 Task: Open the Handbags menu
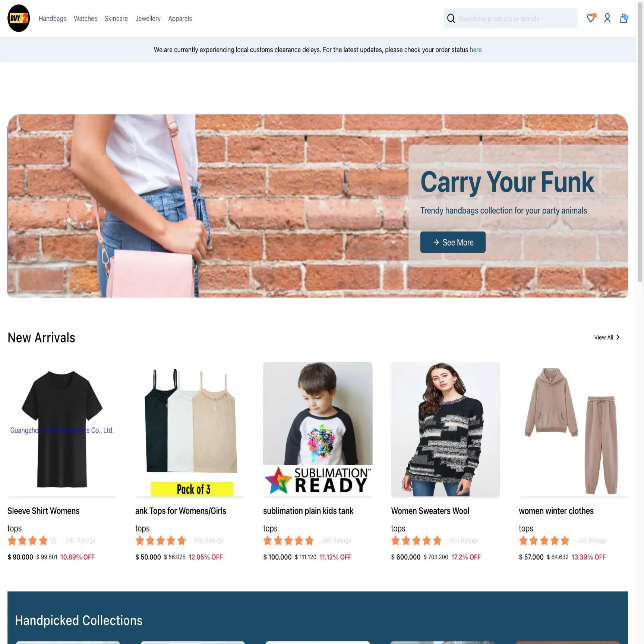53,18
